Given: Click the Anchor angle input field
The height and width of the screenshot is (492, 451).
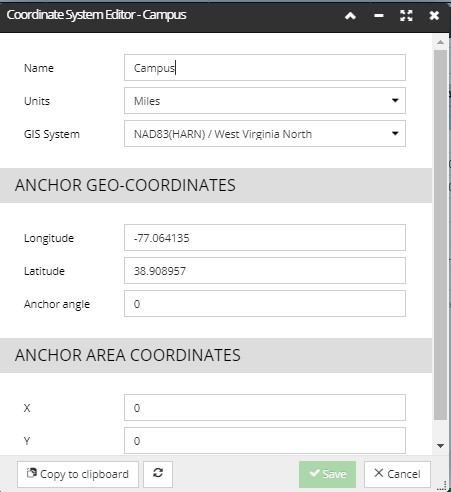Looking at the screenshot, I should pyautogui.click(x=265, y=304).
